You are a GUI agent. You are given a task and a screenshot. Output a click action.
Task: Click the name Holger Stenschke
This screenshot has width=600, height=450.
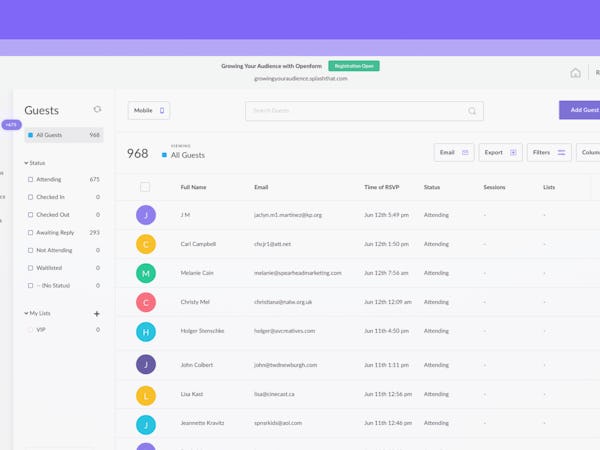point(202,331)
